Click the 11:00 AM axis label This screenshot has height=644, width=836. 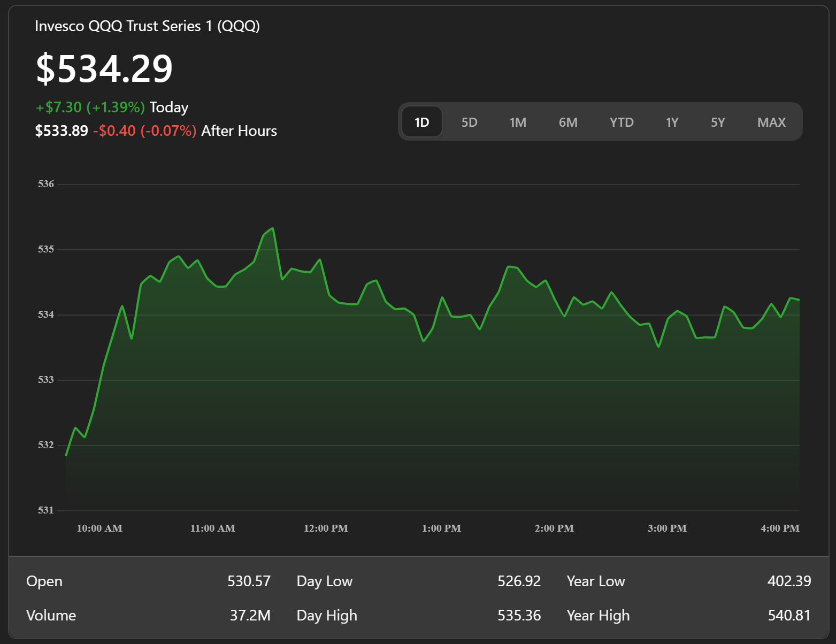213,528
